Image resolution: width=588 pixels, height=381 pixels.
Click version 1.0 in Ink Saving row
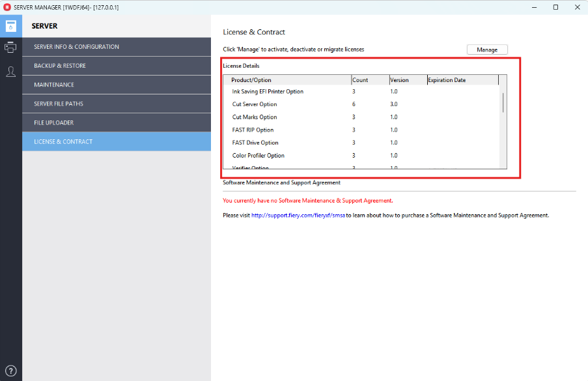tap(394, 91)
